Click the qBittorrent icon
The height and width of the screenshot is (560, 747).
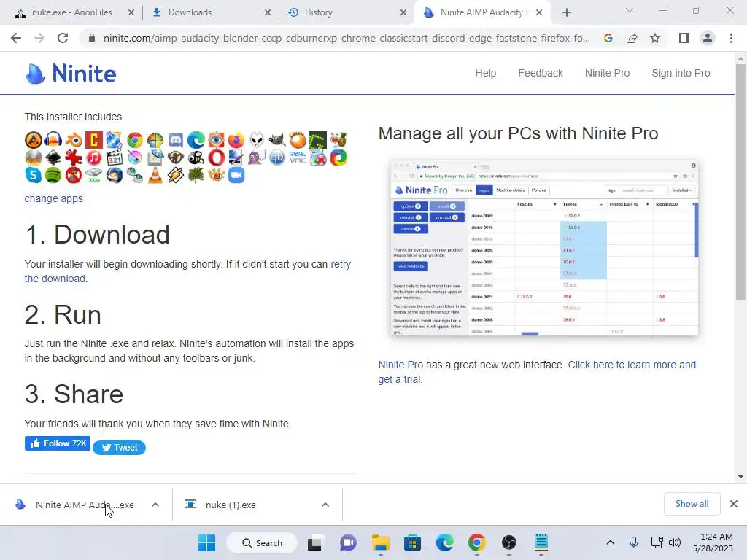pos(276,157)
